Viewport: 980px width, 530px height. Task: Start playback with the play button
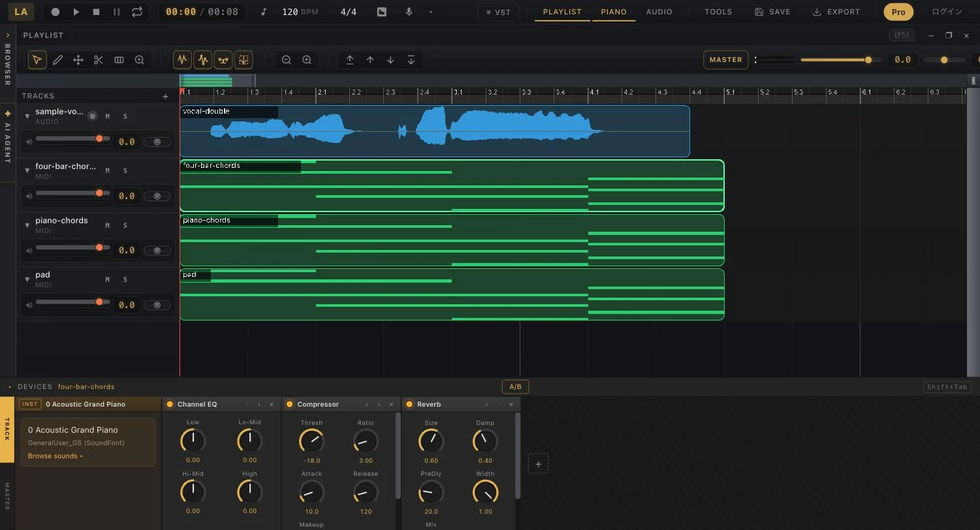point(76,12)
